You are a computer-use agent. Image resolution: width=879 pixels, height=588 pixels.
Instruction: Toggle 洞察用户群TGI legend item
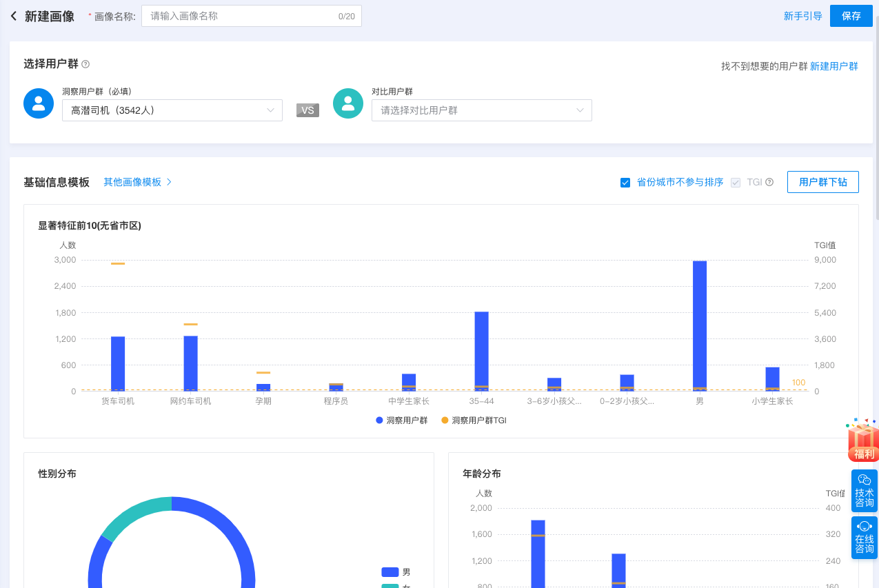tap(474, 420)
